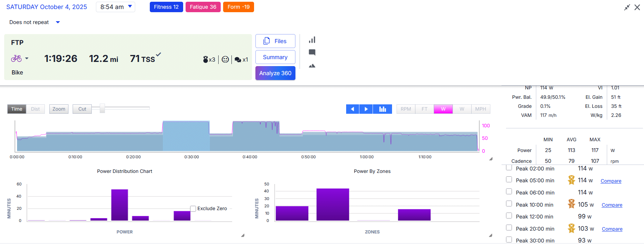The height and width of the screenshot is (247, 644).
Task: Toggle the RPM data channel
Action: 406,109
